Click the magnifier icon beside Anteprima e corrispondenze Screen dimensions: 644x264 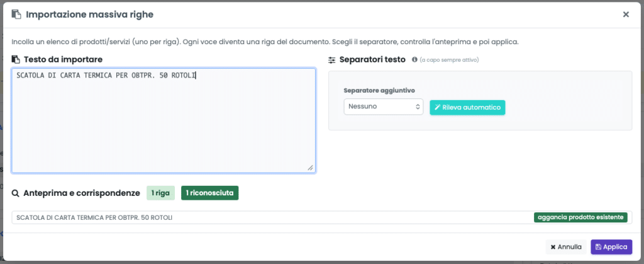15,193
